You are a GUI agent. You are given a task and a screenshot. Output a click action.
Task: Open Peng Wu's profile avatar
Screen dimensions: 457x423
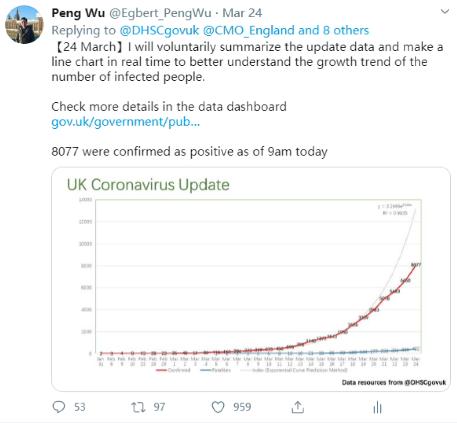(x=24, y=25)
